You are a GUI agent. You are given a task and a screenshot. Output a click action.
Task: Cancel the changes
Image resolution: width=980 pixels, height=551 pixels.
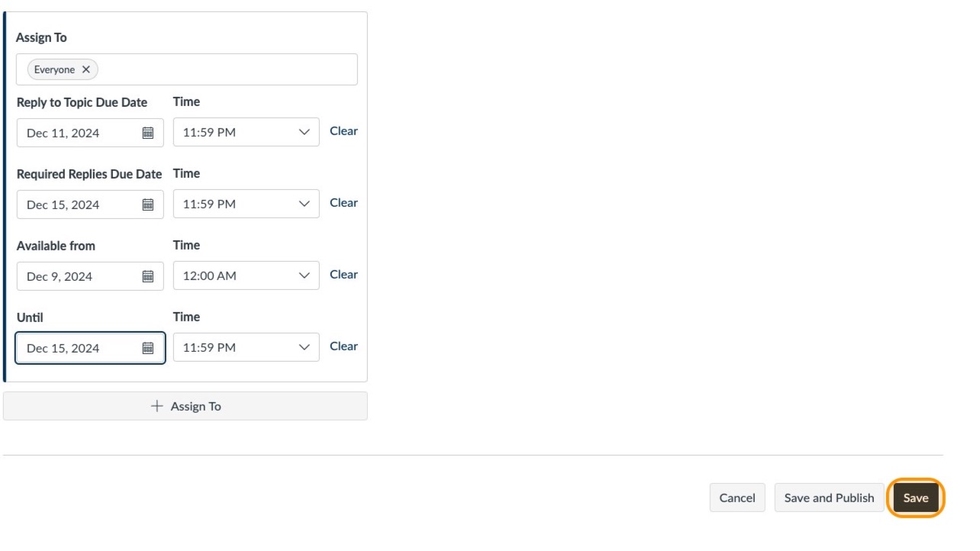point(737,498)
